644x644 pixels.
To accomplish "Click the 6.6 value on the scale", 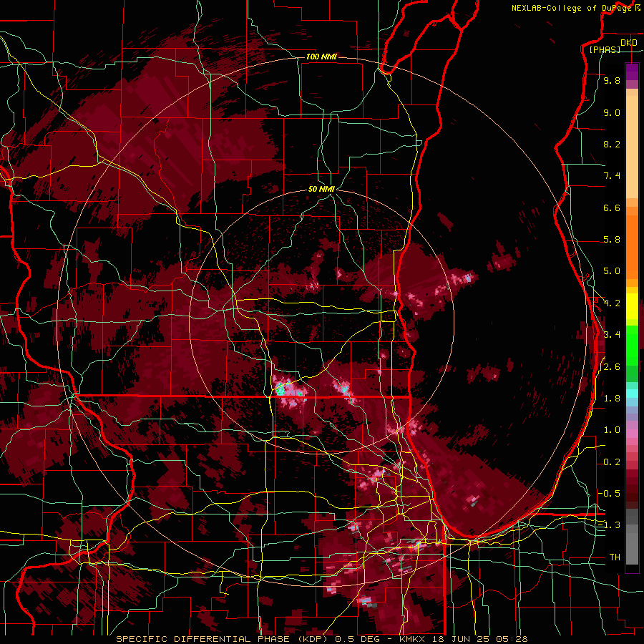I will tap(612, 208).
